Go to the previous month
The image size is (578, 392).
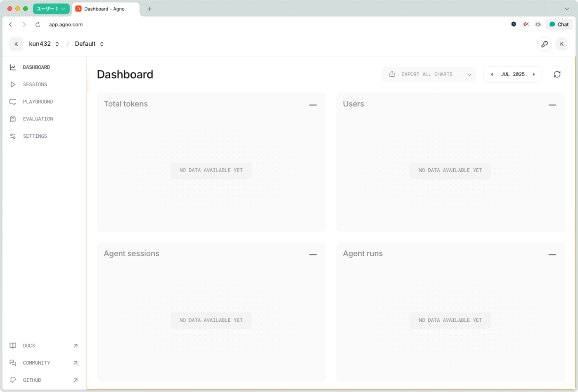tap(492, 74)
